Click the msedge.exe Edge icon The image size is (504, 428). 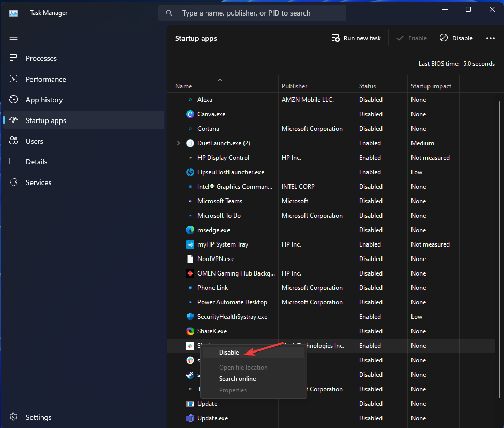(190, 230)
